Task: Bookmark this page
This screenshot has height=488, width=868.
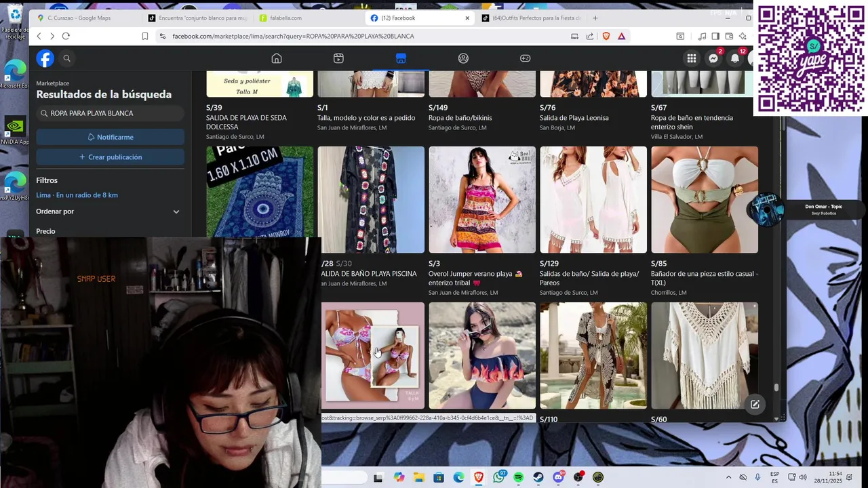Action: (144, 36)
